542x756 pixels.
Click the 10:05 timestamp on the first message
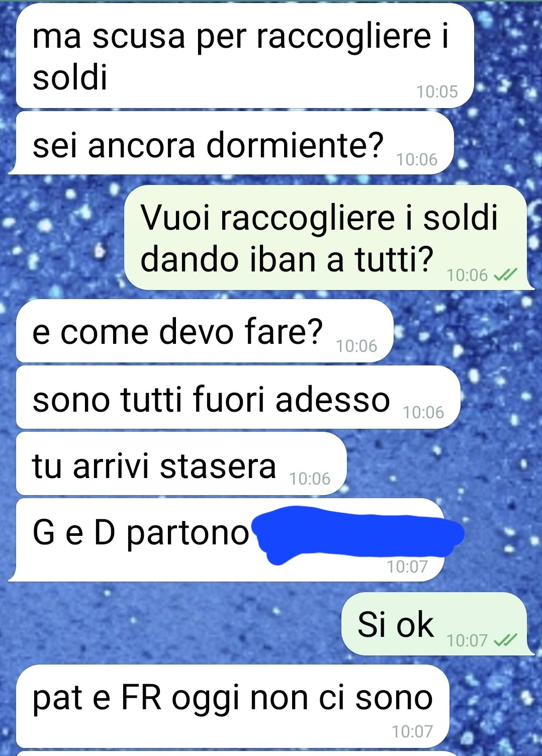coord(437,91)
